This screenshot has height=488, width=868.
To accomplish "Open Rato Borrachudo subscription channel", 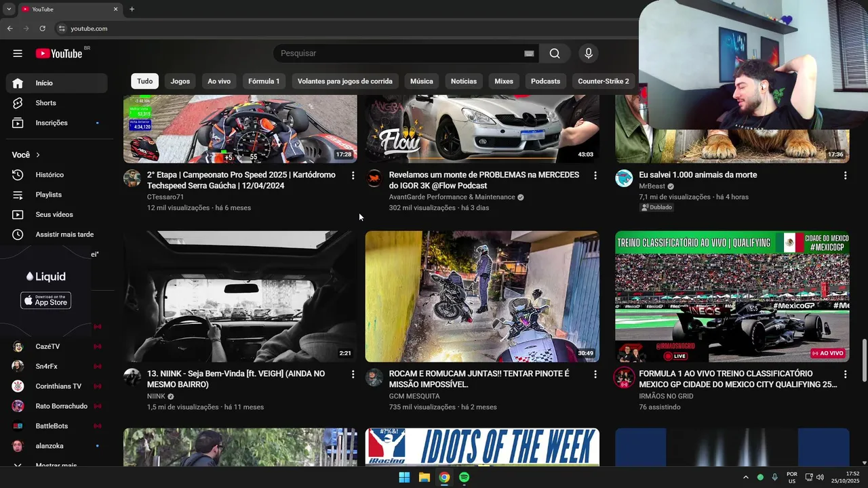I will [56, 406].
